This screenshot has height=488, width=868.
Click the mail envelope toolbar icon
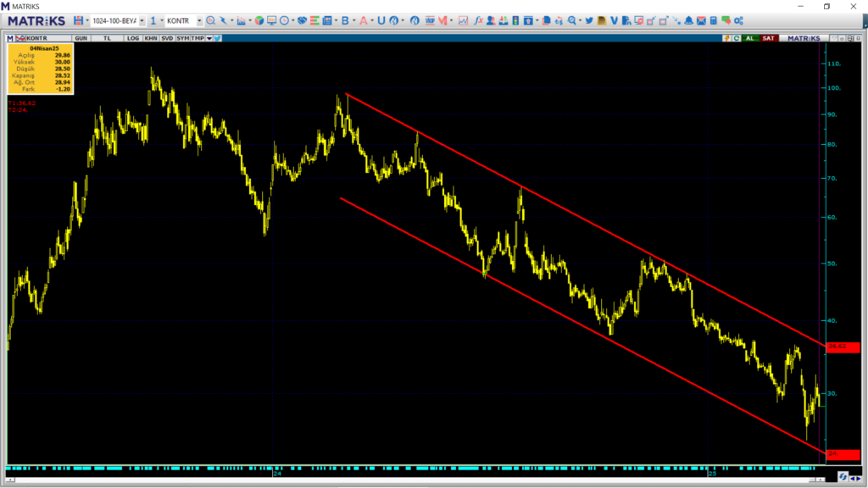coord(701,20)
